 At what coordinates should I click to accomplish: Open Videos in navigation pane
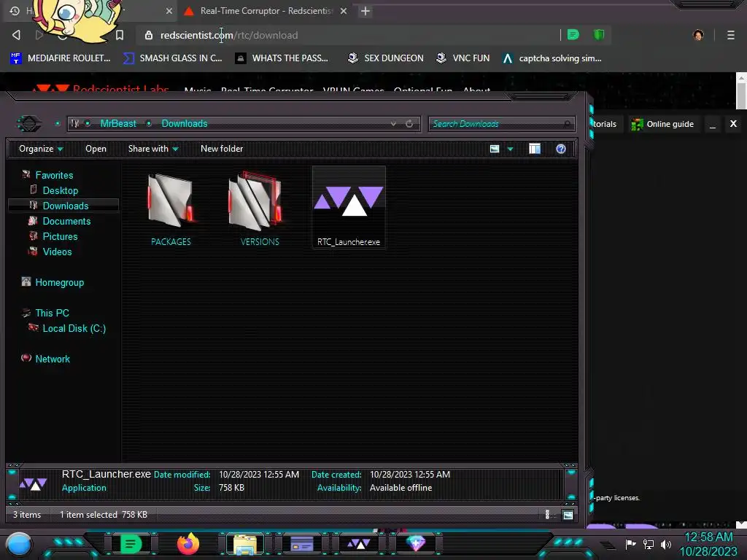pyautogui.click(x=57, y=252)
